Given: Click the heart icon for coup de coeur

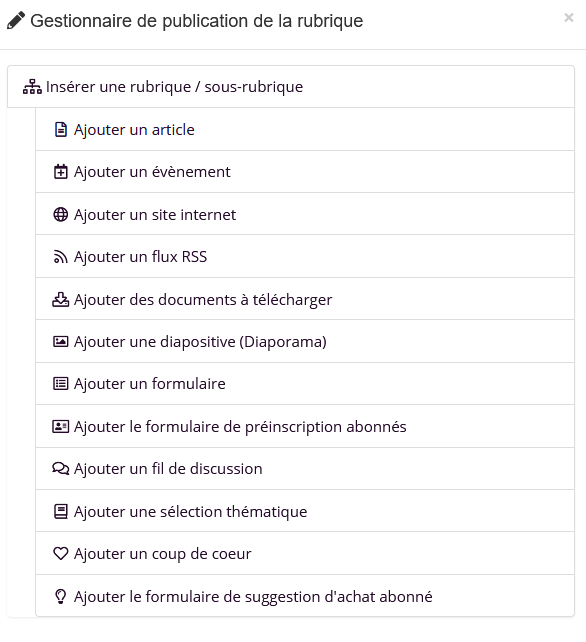Looking at the screenshot, I should click(61, 554).
